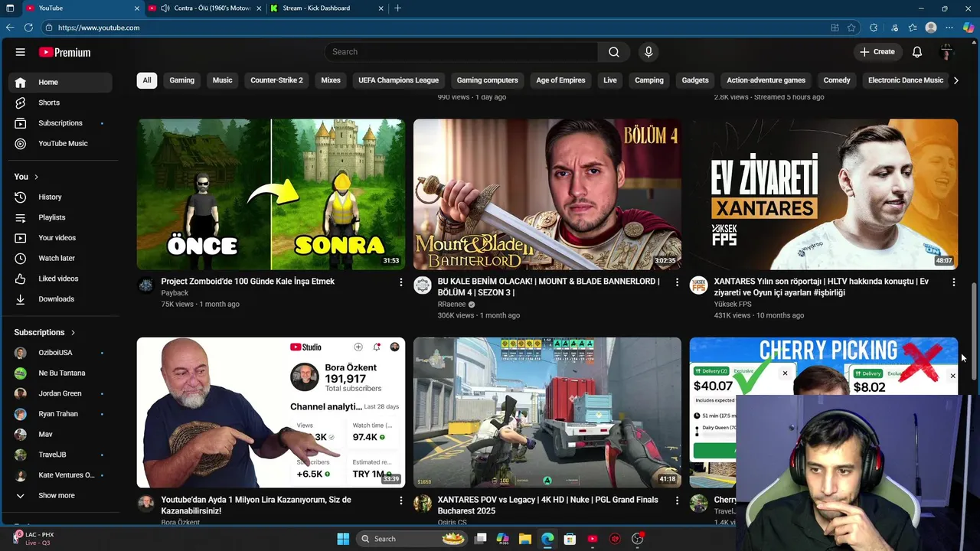Open more options for Mount & Blade video
The width and height of the screenshot is (980, 551).
coord(677,282)
